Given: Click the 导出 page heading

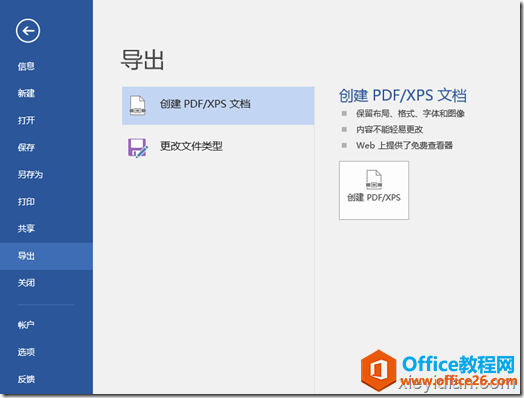Looking at the screenshot, I should coord(142,60).
